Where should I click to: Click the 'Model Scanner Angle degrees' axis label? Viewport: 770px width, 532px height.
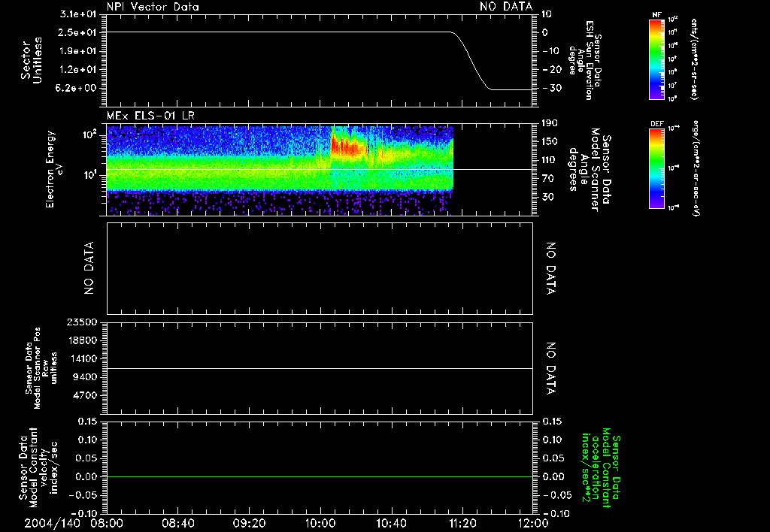tap(590, 170)
